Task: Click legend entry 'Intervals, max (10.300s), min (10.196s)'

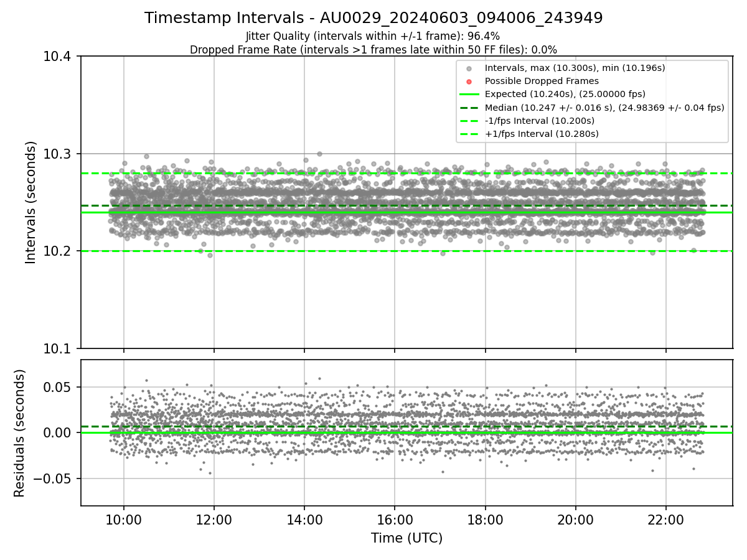Action: (x=575, y=68)
